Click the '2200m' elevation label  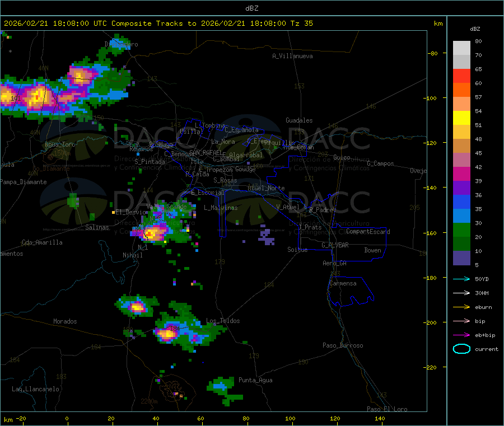click(149, 401)
